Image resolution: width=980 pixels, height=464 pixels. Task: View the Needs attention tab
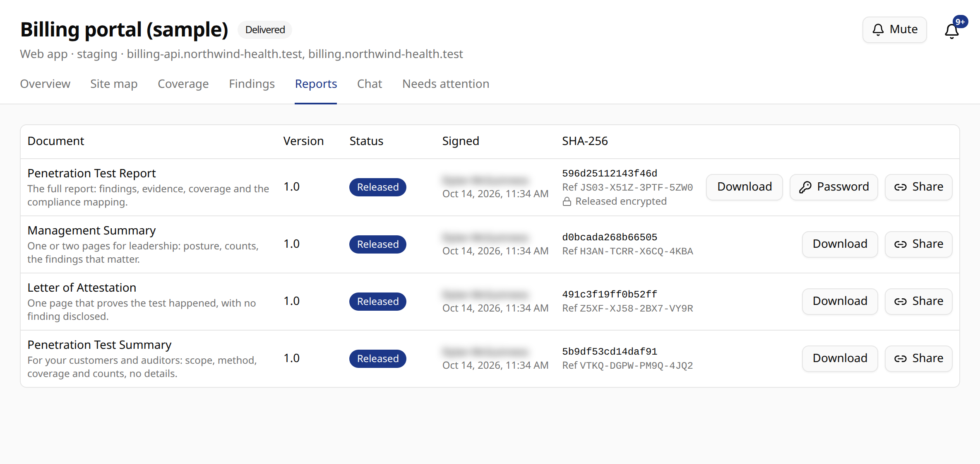point(446,84)
